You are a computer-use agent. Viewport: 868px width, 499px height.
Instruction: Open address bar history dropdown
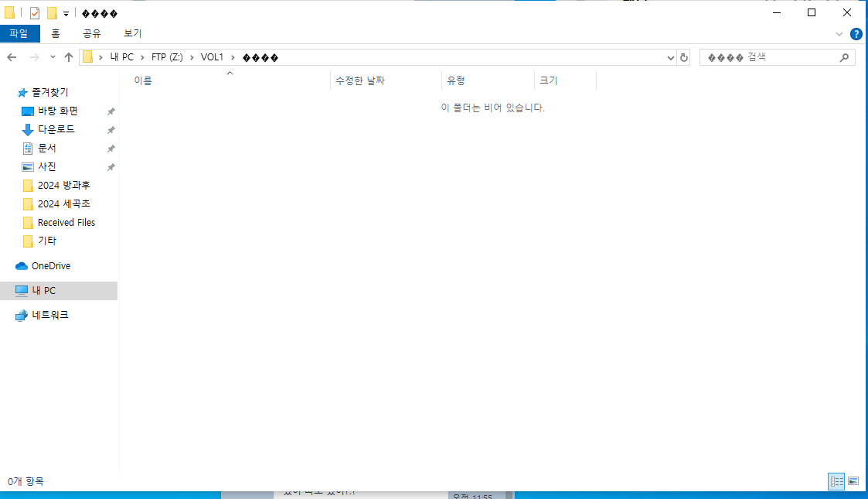click(x=670, y=57)
